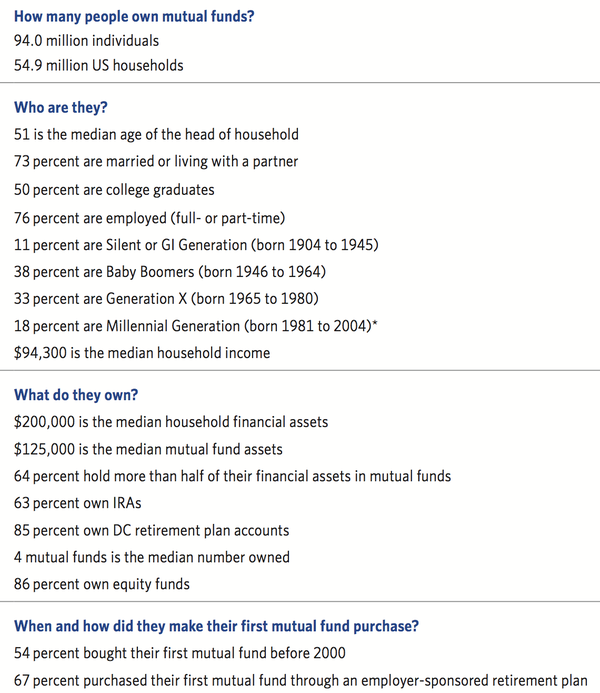Click the 'What do they own?' heading
This screenshot has height=693, width=600.
pyautogui.click(x=76, y=395)
